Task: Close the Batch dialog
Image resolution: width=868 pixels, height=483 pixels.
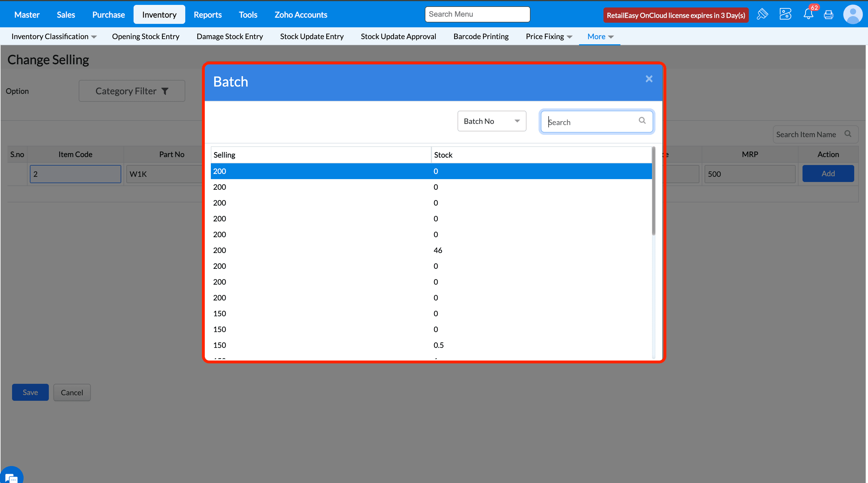Action: 649,79
